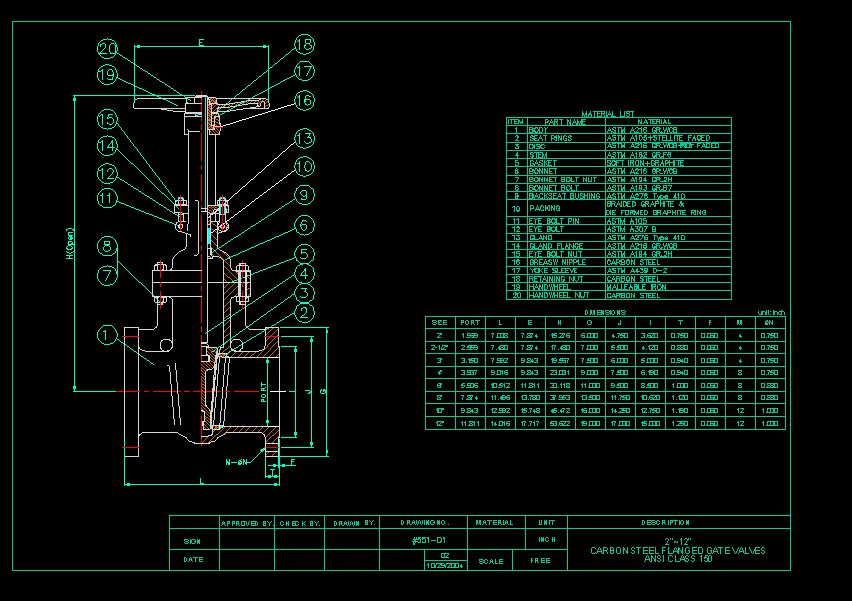Select the 'PACKING' part name
The width and height of the screenshot is (852, 601).
point(544,209)
